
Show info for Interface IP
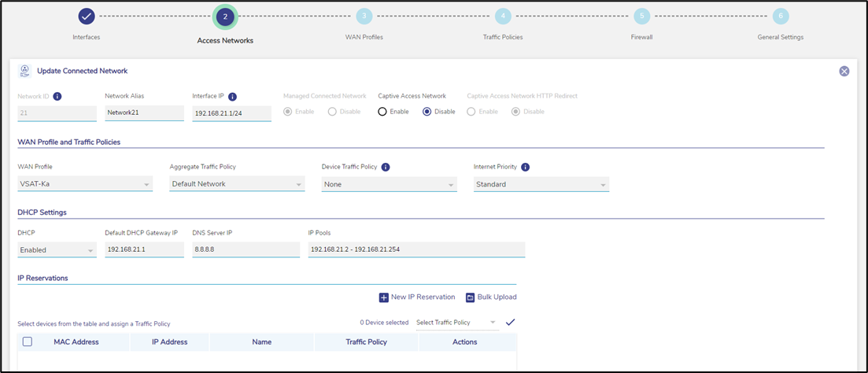232,96
